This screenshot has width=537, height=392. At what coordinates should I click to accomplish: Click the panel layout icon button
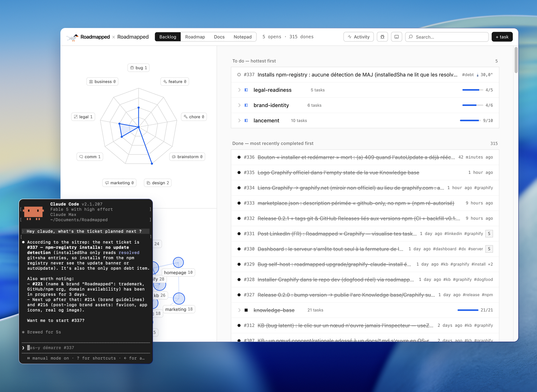396,37
